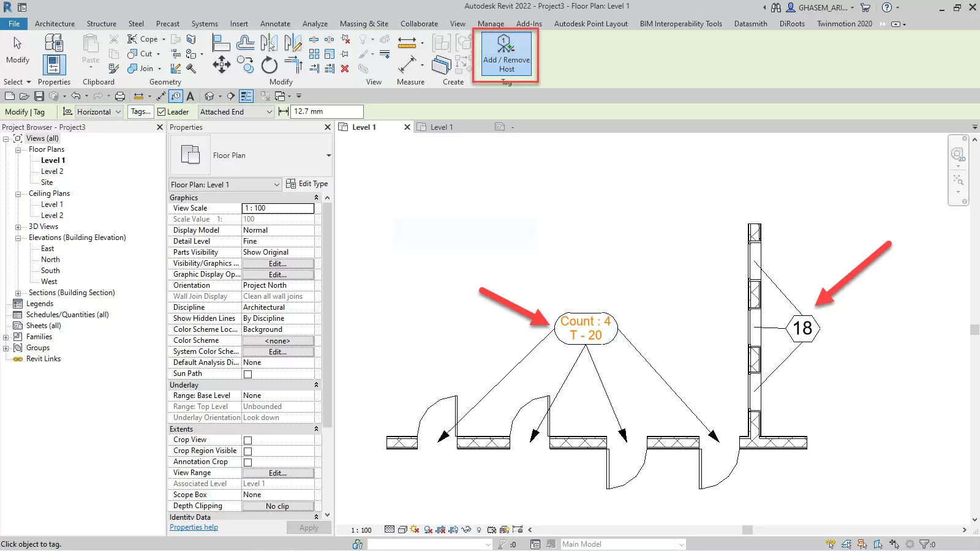Click the Edit Type button
The height and width of the screenshot is (551, 980).
pyautogui.click(x=307, y=184)
